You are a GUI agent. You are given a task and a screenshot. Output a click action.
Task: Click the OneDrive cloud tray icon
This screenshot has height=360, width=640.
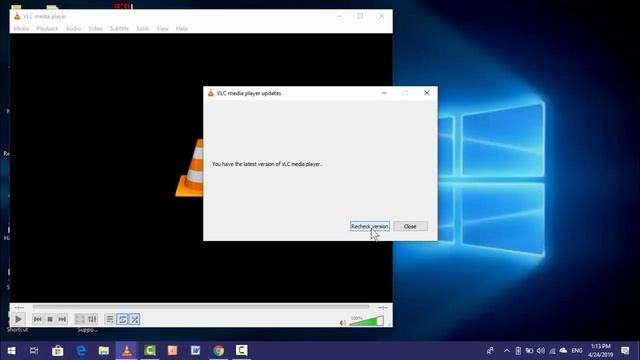point(563,351)
